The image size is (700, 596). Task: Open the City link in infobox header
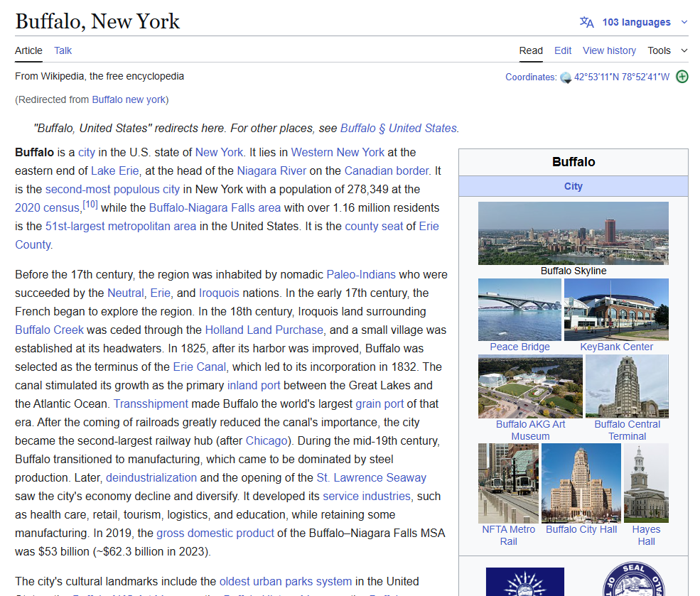574,187
